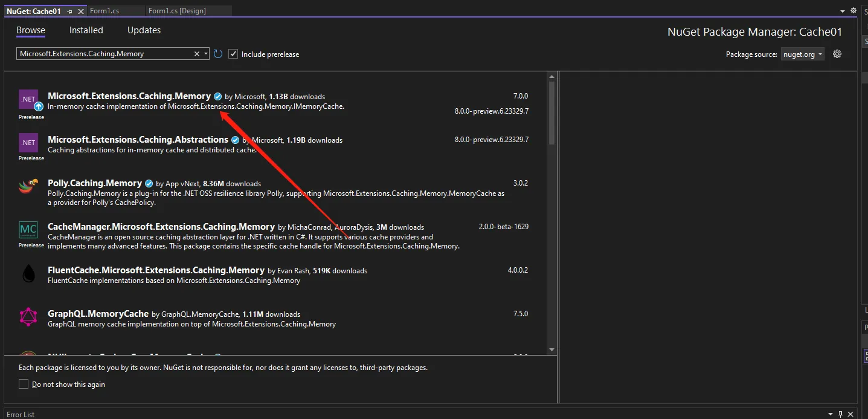
Task: Check the Do not show this again box
Action: [24, 384]
